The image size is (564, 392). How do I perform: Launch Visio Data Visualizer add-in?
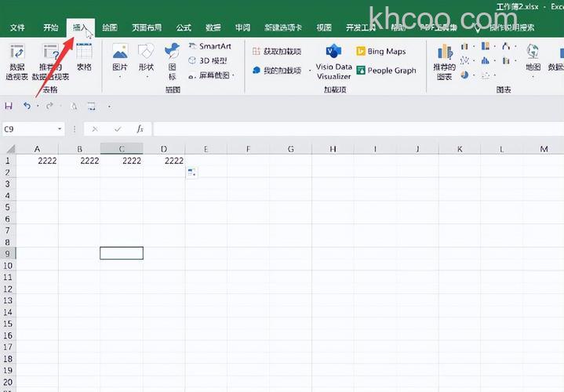pos(333,62)
